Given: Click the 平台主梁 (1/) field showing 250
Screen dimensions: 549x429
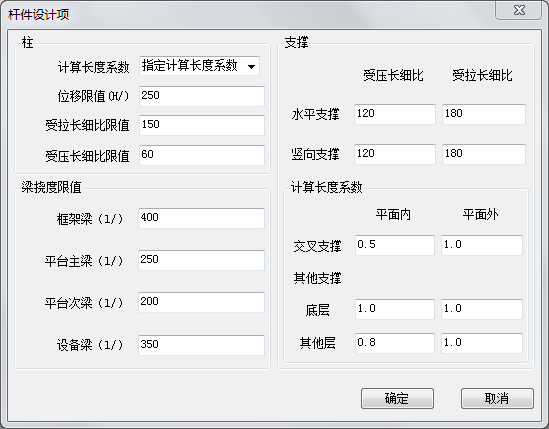Looking at the screenshot, I should [201, 260].
